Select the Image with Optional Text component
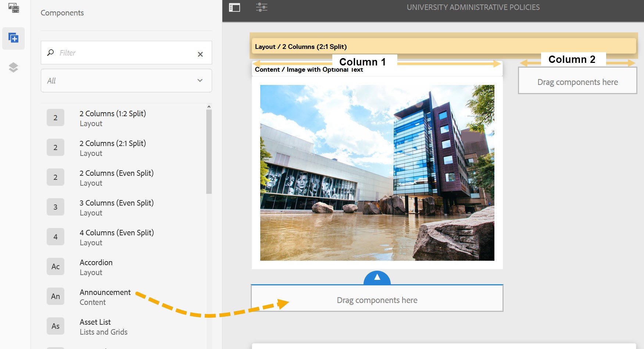 click(309, 69)
